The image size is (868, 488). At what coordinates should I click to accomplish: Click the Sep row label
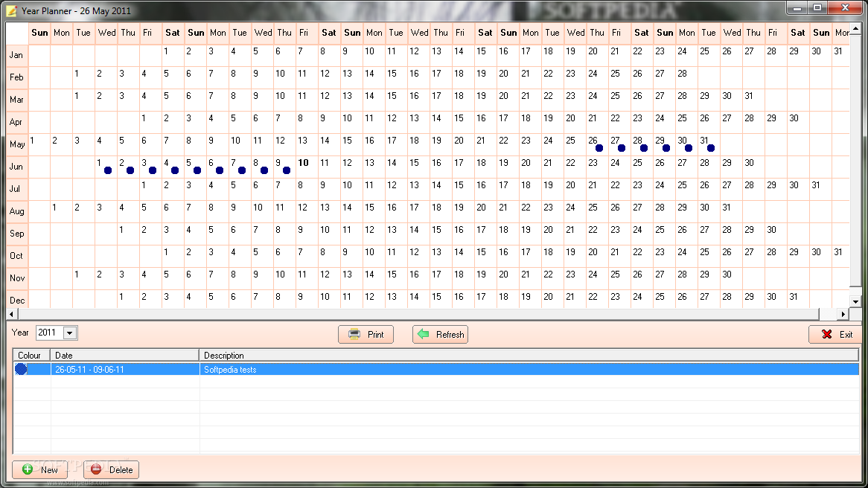(16, 234)
